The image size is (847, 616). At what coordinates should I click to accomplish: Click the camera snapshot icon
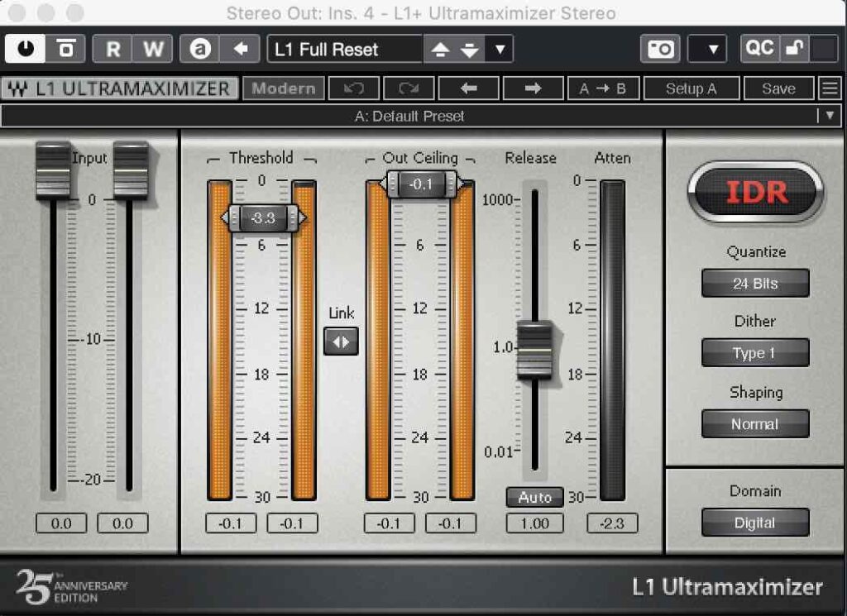tap(660, 49)
